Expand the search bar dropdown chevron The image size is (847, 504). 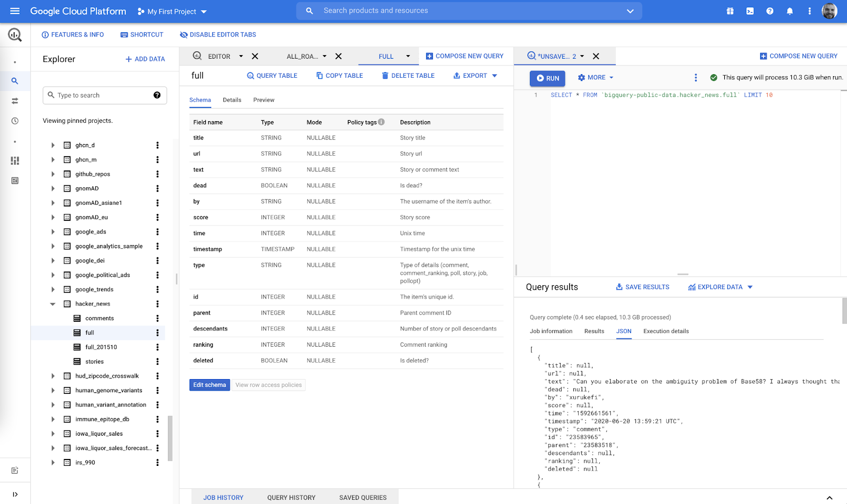(630, 11)
